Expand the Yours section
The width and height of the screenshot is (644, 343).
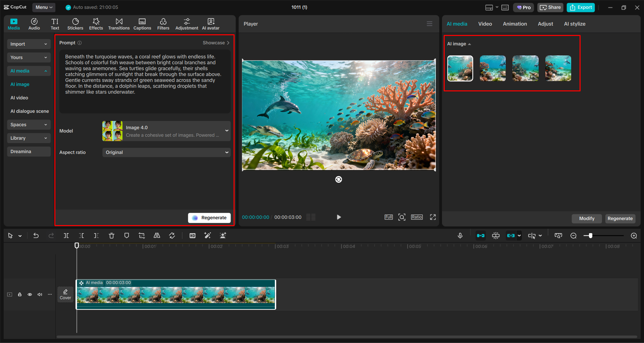click(x=29, y=57)
